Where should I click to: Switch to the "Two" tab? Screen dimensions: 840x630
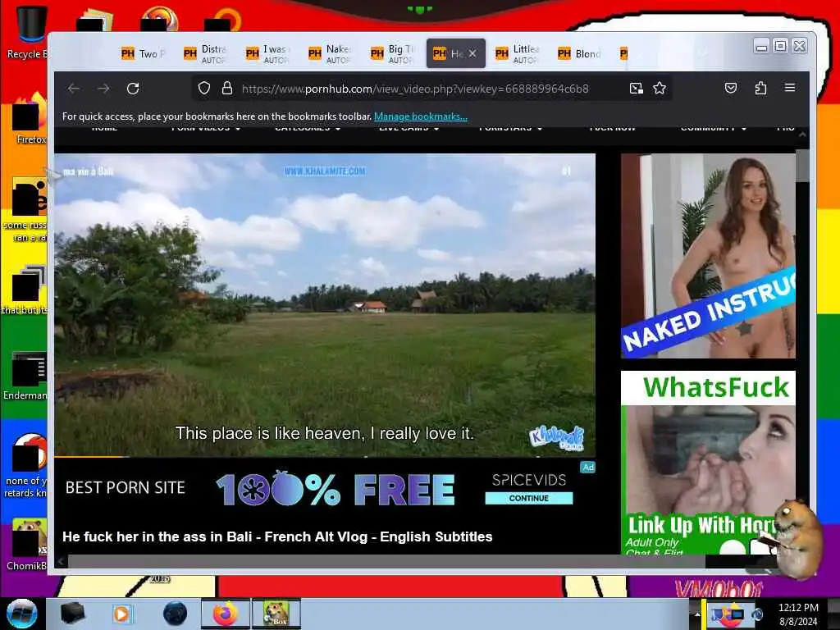click(144, 53)
